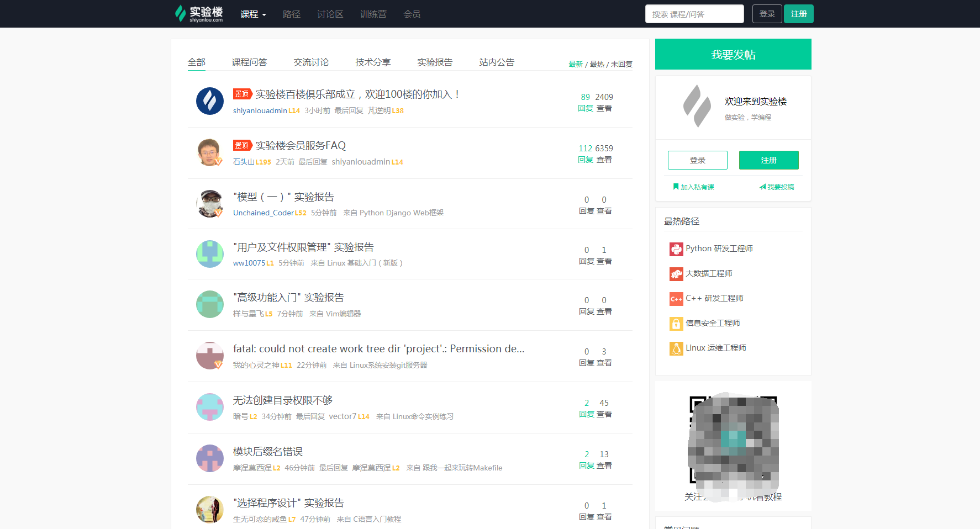The image size is (980, 529).
Task: Open 大数据工程师 path
Action: tap(709, 273)
